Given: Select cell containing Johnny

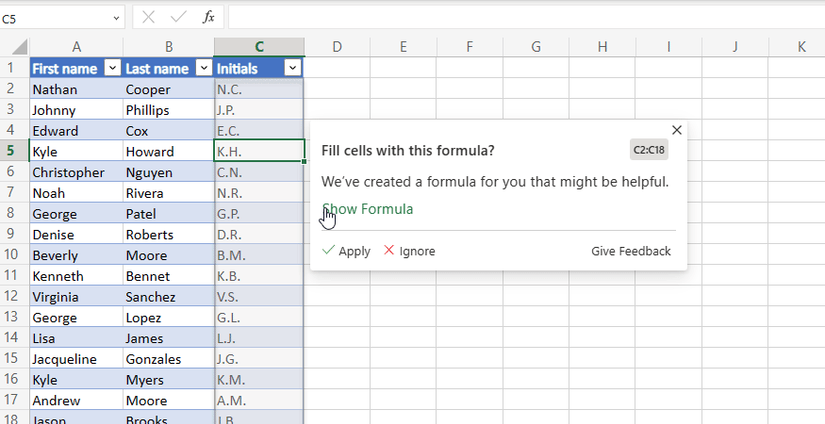Looking at the screenshot, I should [x=76, y=109].
